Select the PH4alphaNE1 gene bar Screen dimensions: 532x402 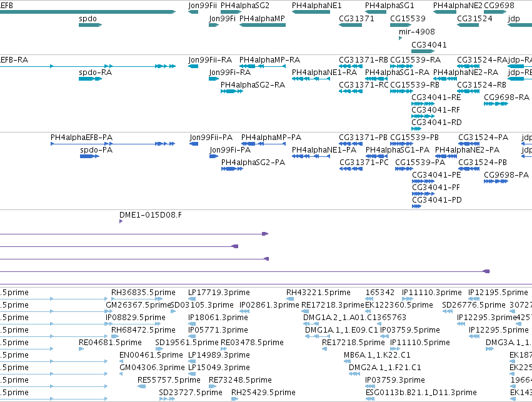click(x=311, y=12)
